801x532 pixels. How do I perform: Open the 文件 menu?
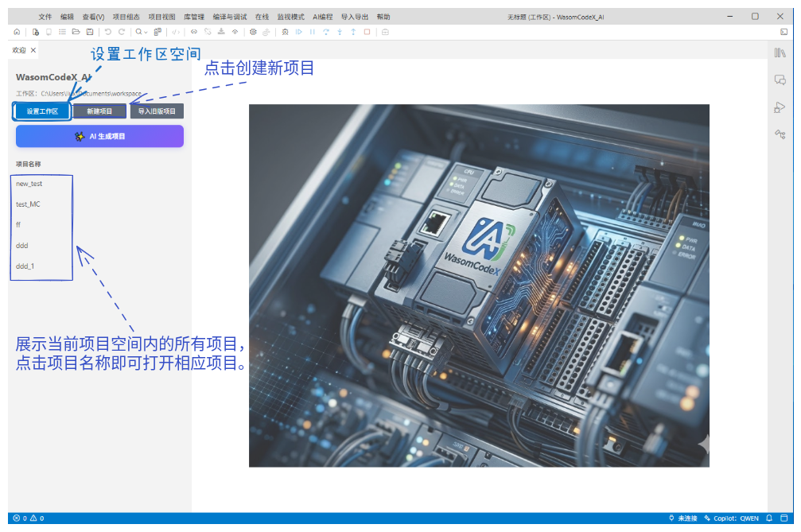(45, 17)
